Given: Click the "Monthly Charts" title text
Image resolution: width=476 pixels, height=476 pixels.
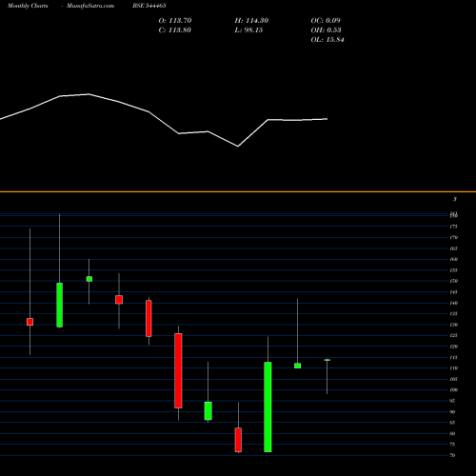Looking at the screenshot, I should click(28, 6).
